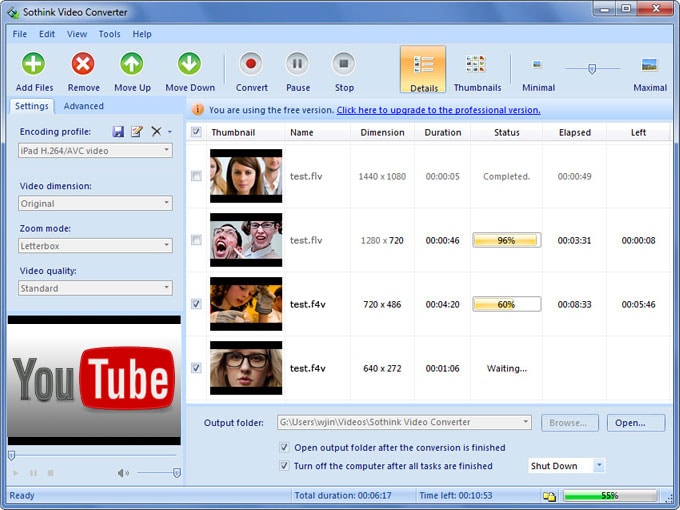Select the thumbnail of completed test.flv
This screenshot has height=510, width=680.
246,176
